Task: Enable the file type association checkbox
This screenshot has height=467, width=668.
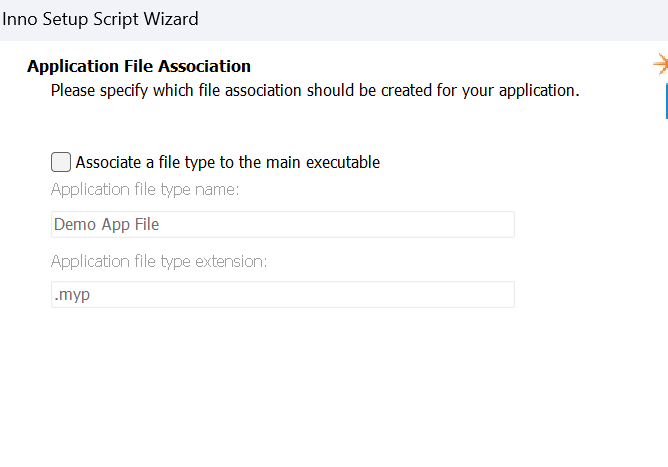Action: (x=61, y=162)
